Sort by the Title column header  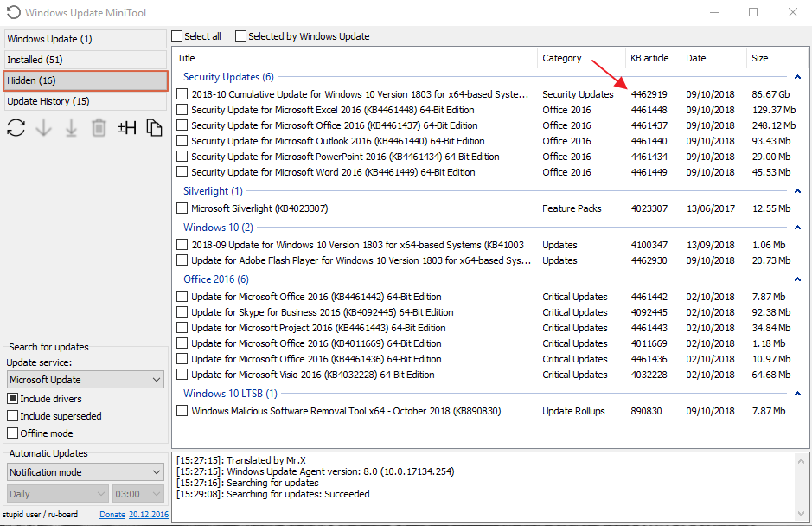point(355,58)
